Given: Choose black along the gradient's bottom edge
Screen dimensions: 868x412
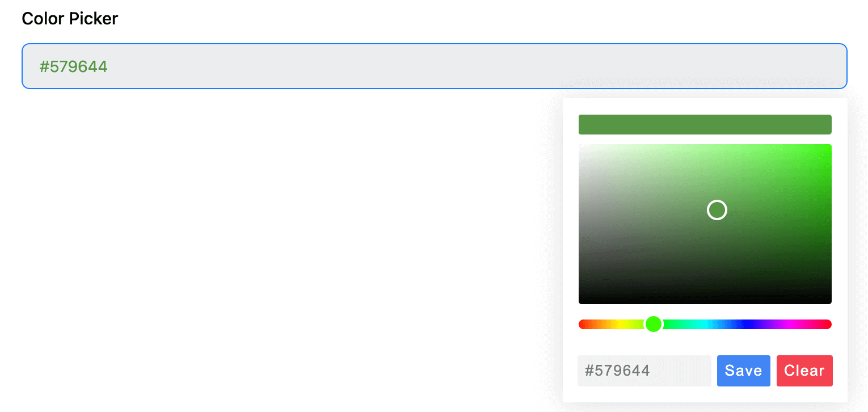Looking at the screenshot, I should click(x=705, y=301).
